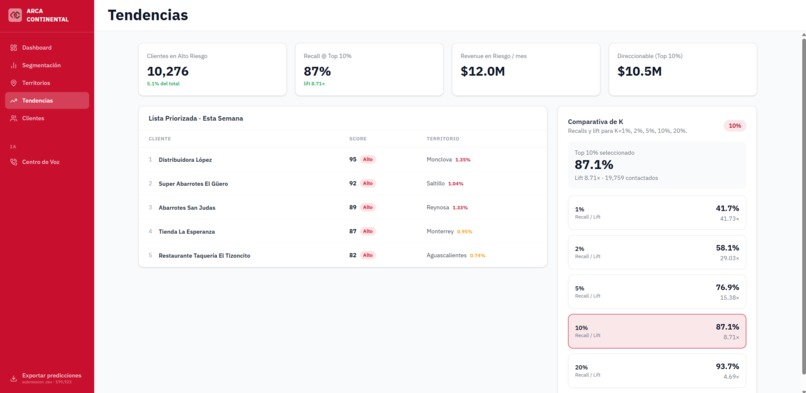The image size is (806, 393).
Task: Click the 10% badge beside Comparativa de K
Action: 735,125
